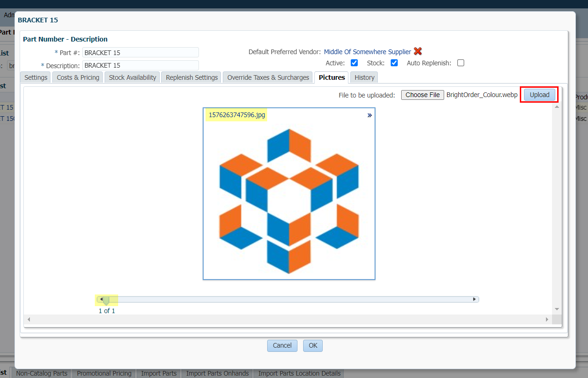Open the Stock Availability tab

tap(133, 77)
